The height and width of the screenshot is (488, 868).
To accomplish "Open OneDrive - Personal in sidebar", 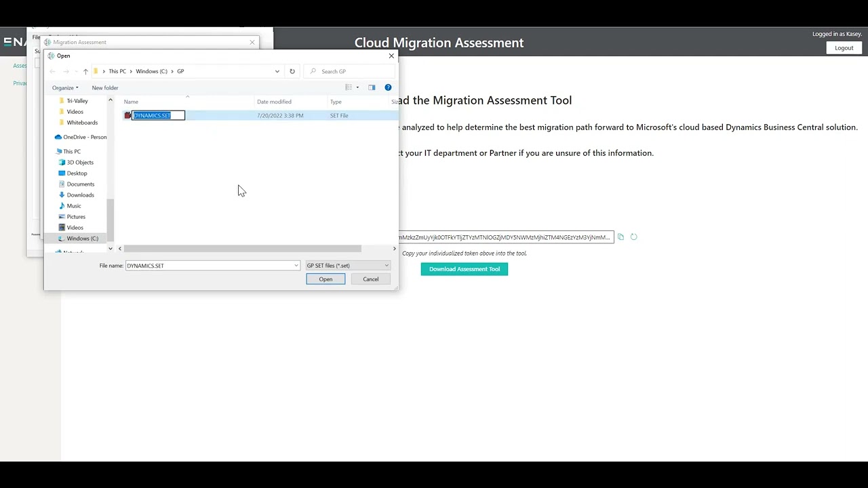I will 81,137.
